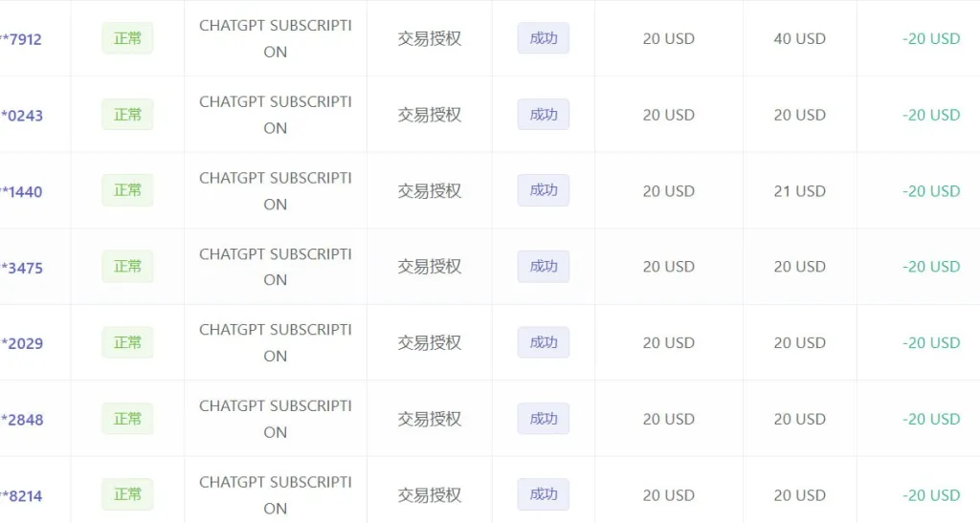Image resolution: width=980 pixels, height=523 pixels.
Task: Click the 正常 status badge for card 7912
Action: click(127, 38)
